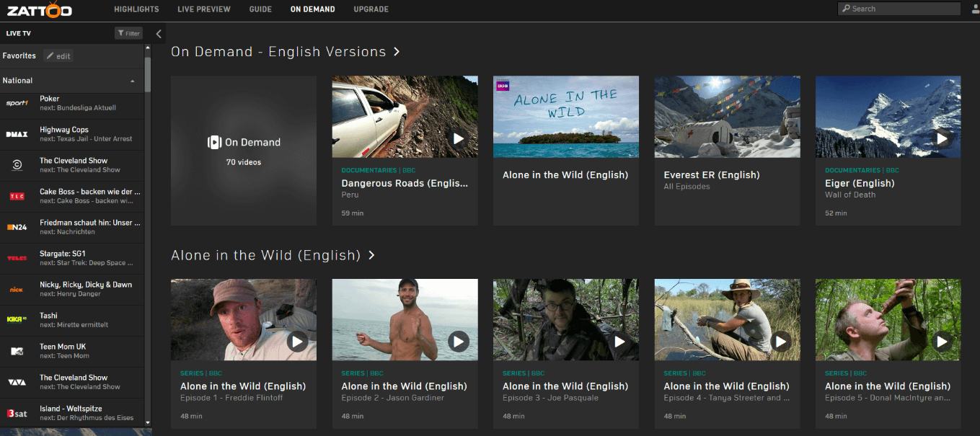Click the channel list scrollbar
This screenshot has height=436, width=980.
pos(148,74)
